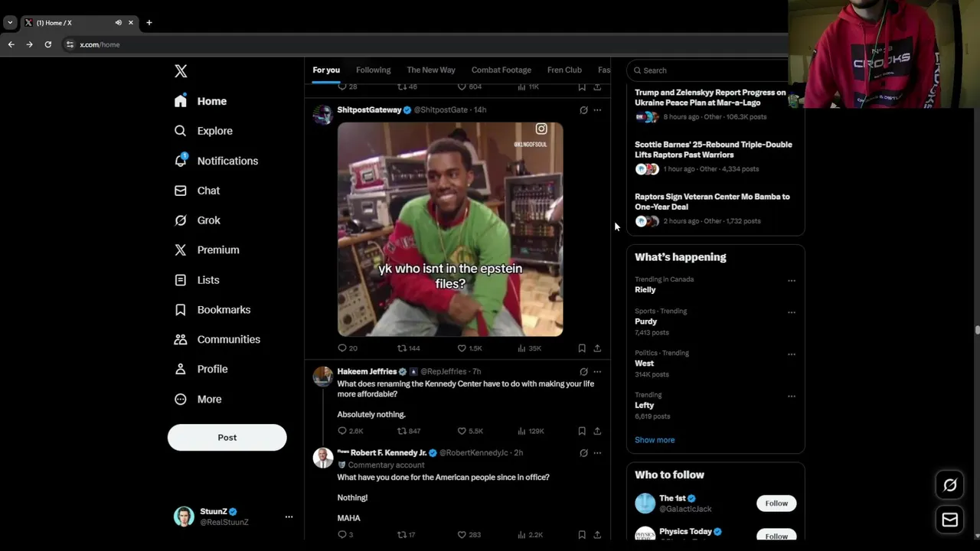The image size is (980, 551).
Task: Open more options on ShitpostGateway post
Action: 597,110
